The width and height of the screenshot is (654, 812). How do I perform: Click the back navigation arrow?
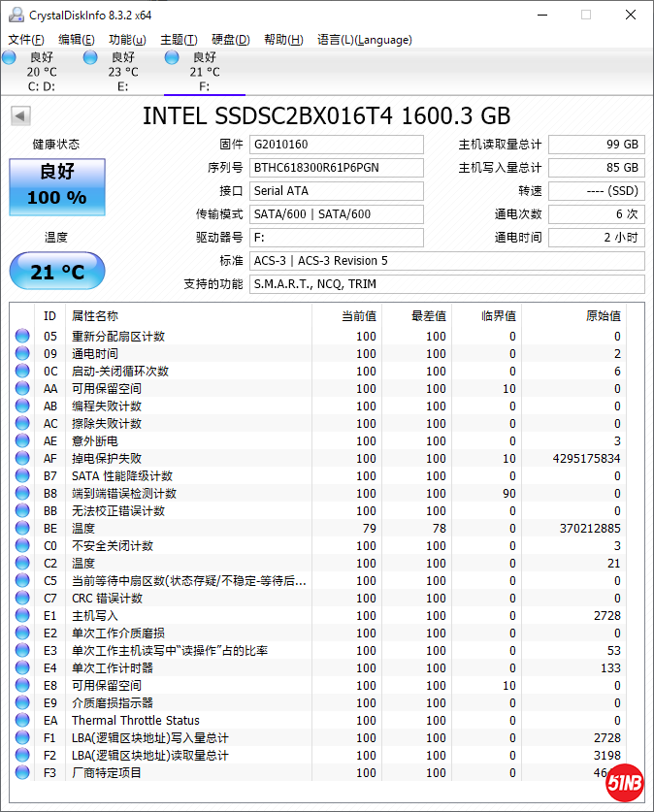coord(19,114)
